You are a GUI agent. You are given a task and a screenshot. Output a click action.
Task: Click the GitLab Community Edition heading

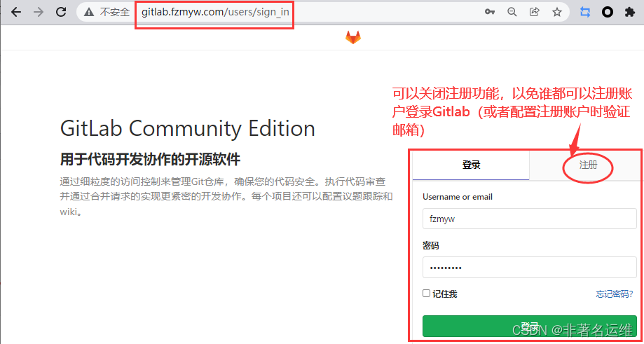(187, 128)
